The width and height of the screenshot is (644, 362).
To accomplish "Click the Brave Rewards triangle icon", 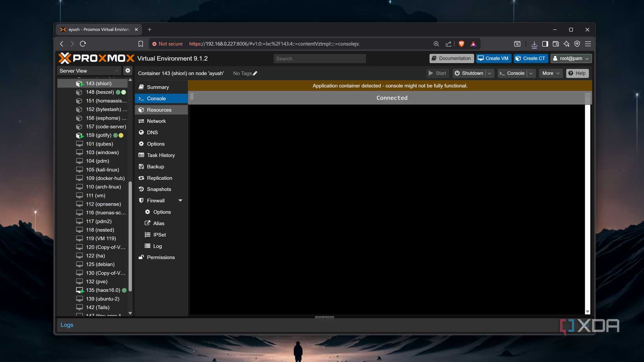I will pyautogui.click(x=473, y=44).
